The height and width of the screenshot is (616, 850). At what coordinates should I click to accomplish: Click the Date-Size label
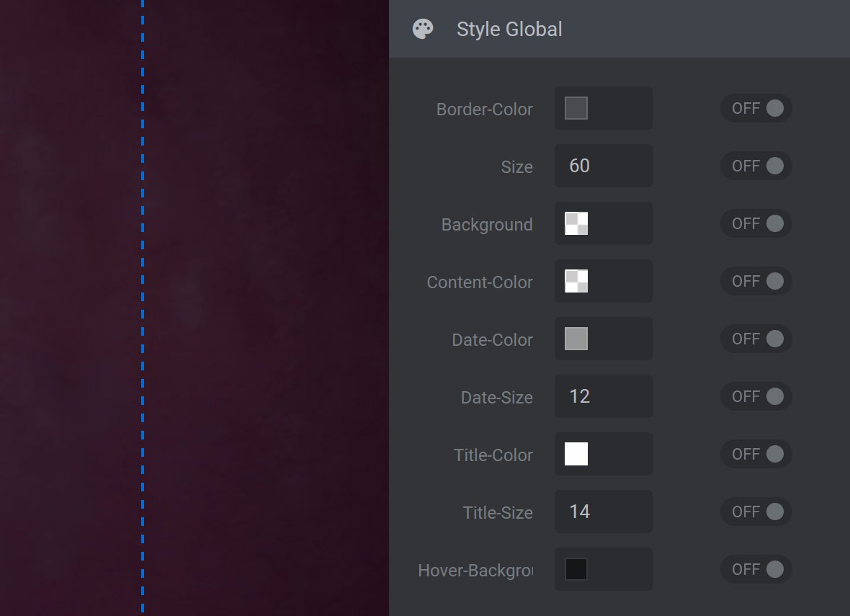coord(496,398)
